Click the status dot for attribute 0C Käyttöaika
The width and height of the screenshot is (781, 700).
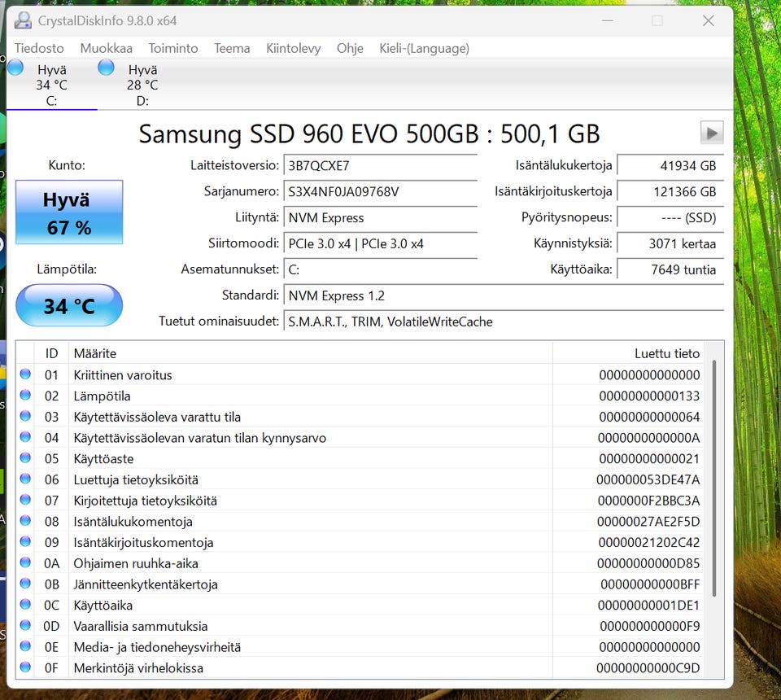pos(25,604)
